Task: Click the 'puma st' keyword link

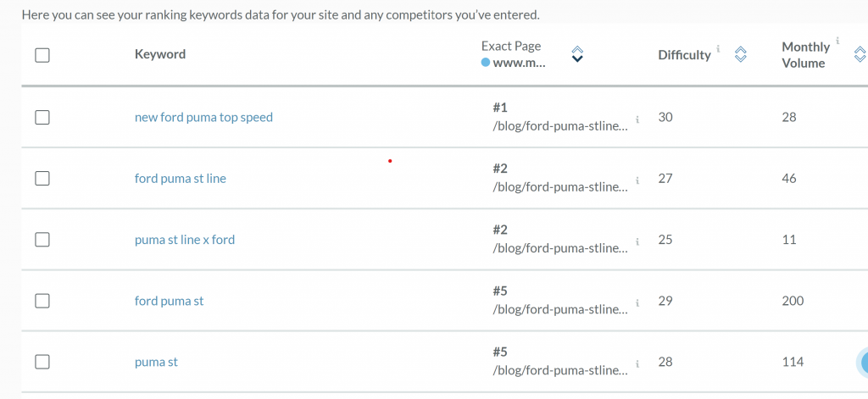Action: pos(156,362)
